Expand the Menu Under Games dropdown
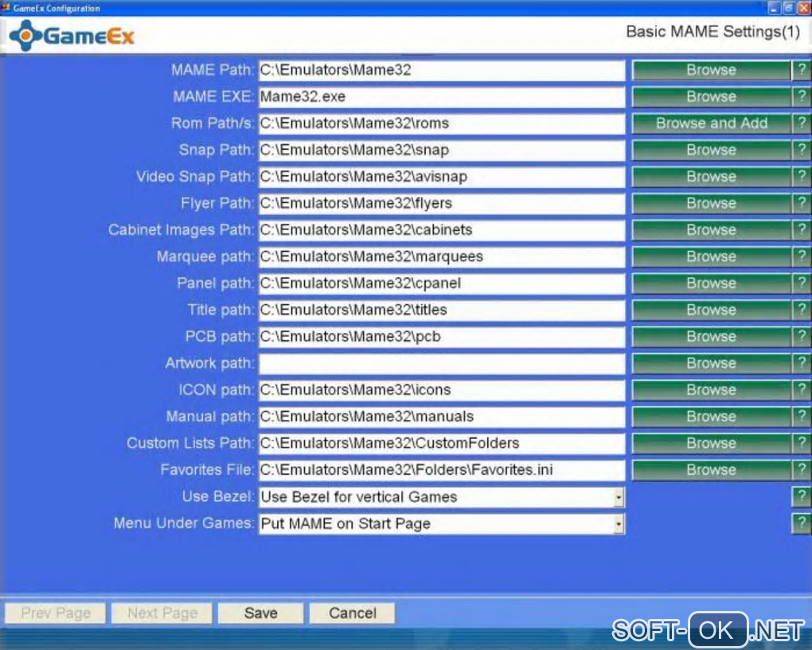Viewport: 812px width, 650px height. point(619,524)
